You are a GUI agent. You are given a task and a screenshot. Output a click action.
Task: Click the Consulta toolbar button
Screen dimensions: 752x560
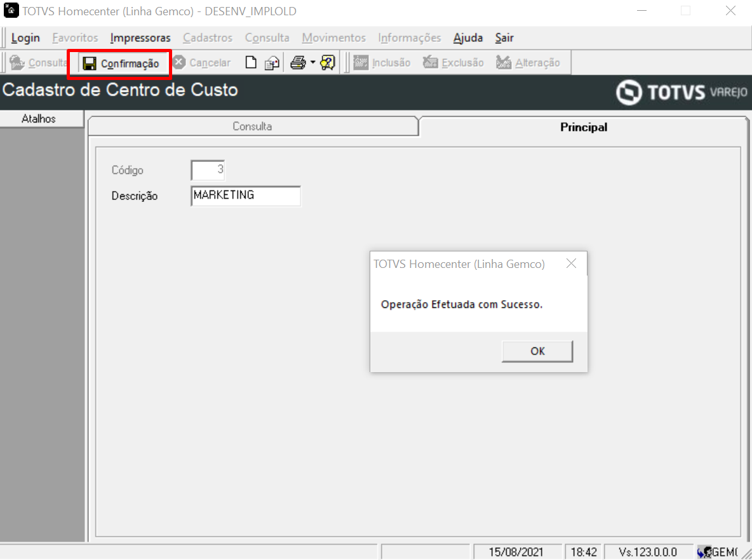[x=38, y=63]
